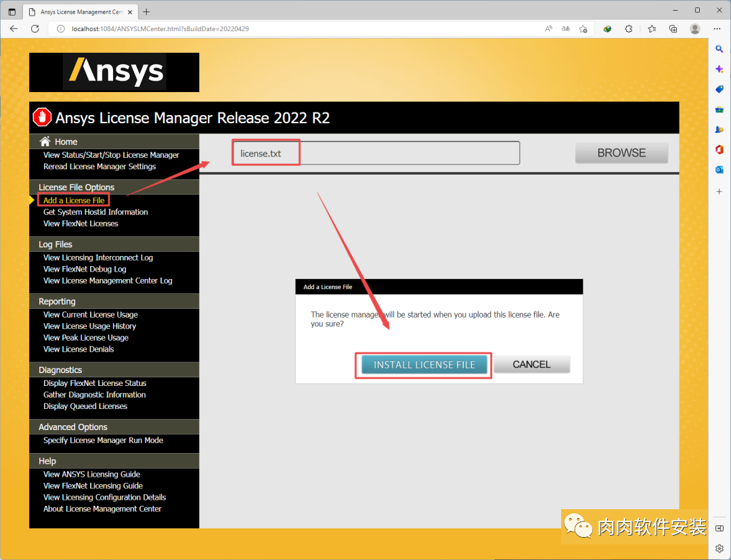Open the tab actions menu icon

pos(12,12)
